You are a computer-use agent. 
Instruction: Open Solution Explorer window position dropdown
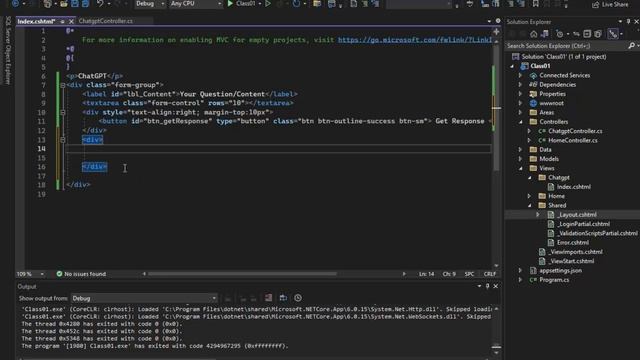620,22
